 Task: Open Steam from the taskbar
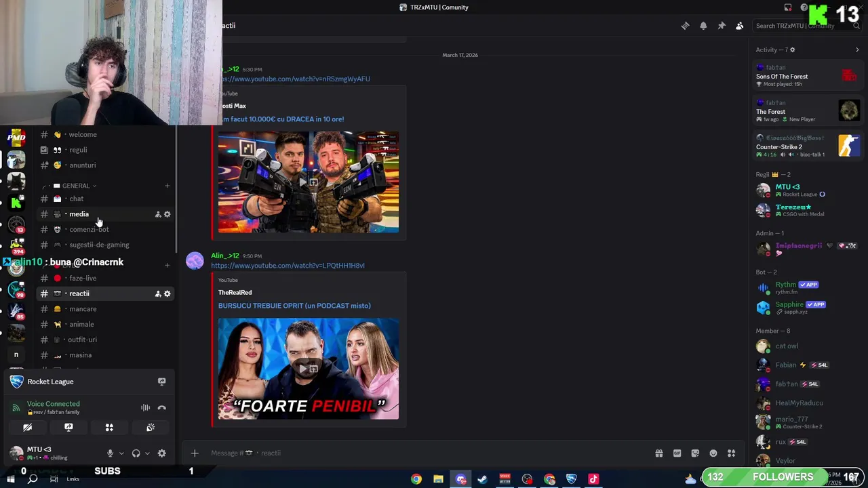point(482,479)
